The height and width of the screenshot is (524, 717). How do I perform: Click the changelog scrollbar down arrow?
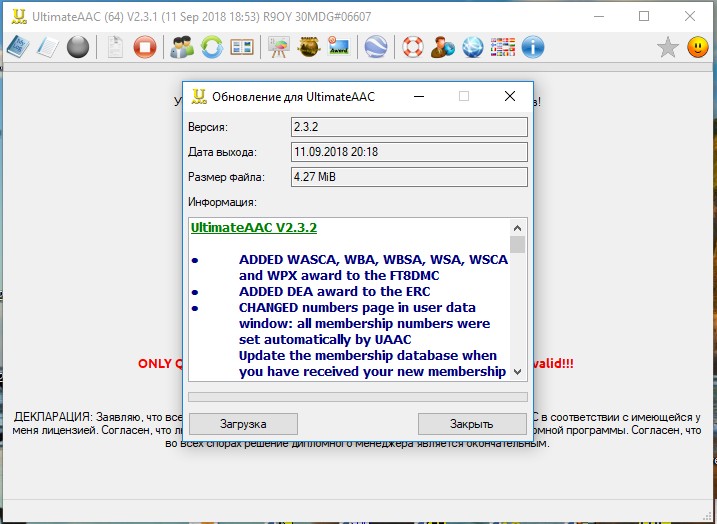[517, 372]
